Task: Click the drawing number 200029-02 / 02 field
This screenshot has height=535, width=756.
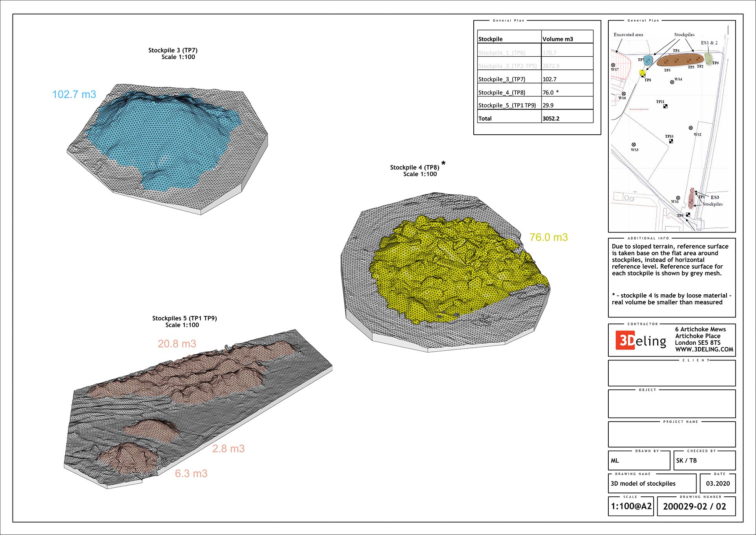Action: [x=695, y=507]
